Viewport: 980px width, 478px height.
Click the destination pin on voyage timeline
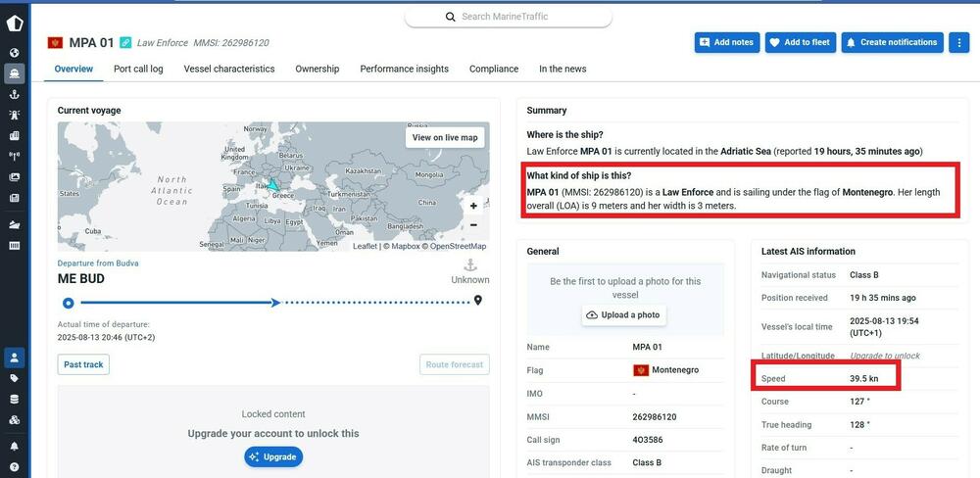point(478,301)
